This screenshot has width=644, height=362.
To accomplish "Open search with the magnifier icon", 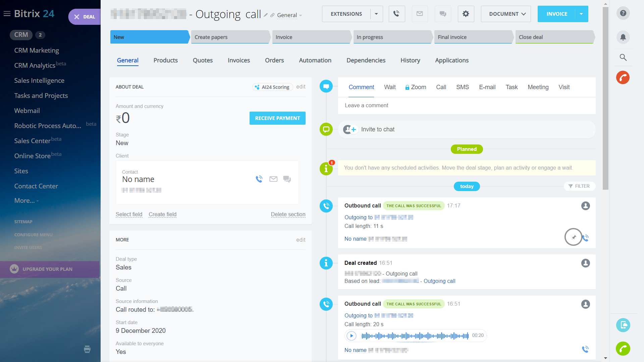I will coord(623,57).
